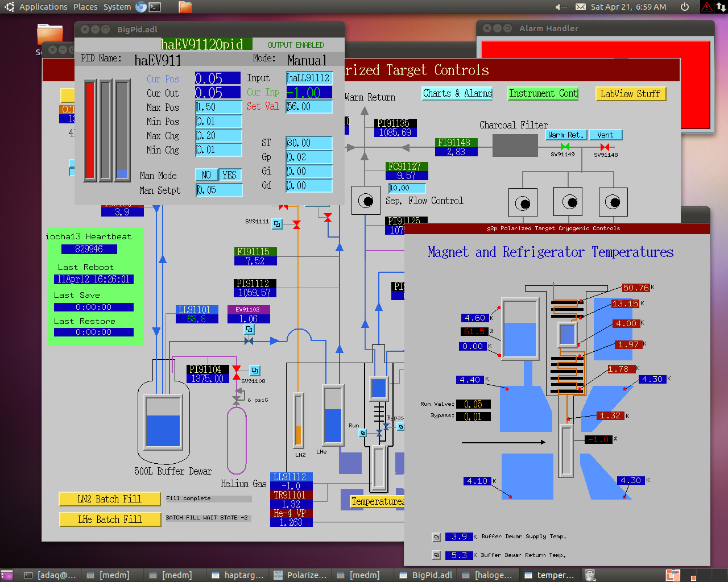Screen dimensions: 728x582
Task: Click the 6 psiG relief valve symbol
Action: (237, 400)
